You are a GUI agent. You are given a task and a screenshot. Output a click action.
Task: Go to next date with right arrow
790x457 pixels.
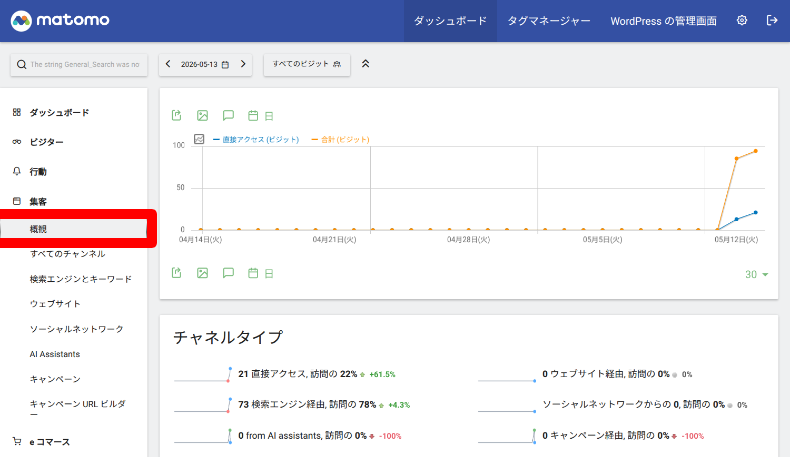[243, 64]
